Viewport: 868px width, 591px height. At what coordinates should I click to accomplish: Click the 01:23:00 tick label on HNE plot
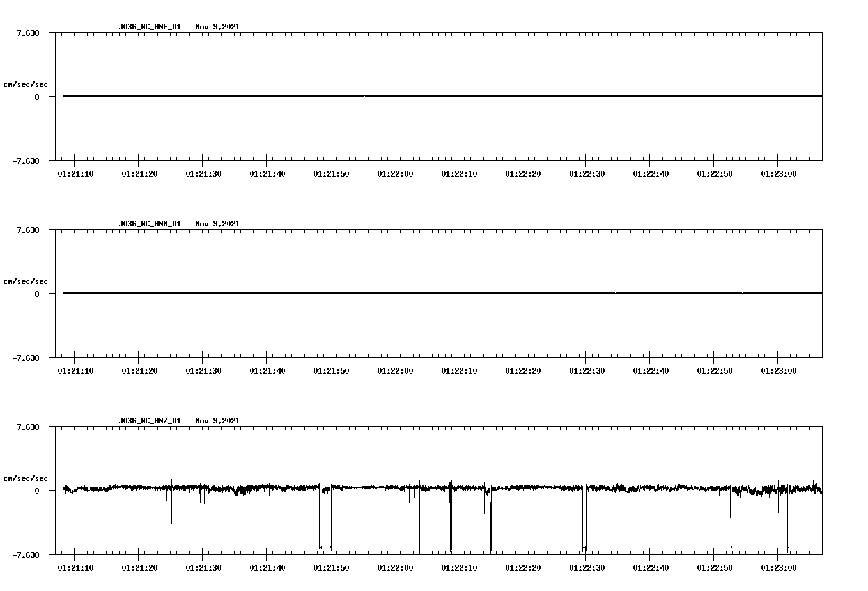pyautogui.click(x=779, y=173)
